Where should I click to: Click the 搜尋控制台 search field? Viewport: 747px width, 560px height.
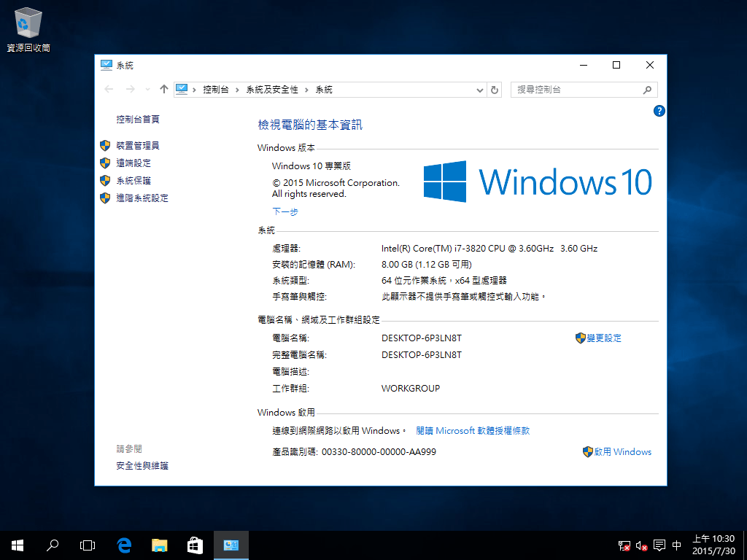pyautogui.click(x=584, y=90)
